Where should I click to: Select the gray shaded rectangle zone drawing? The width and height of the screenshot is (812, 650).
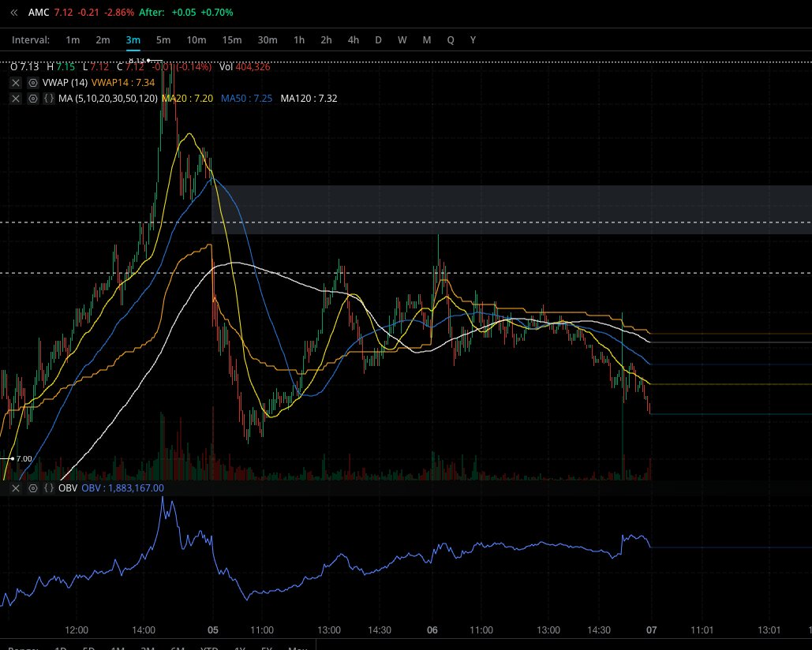click(x=511, y=210)
